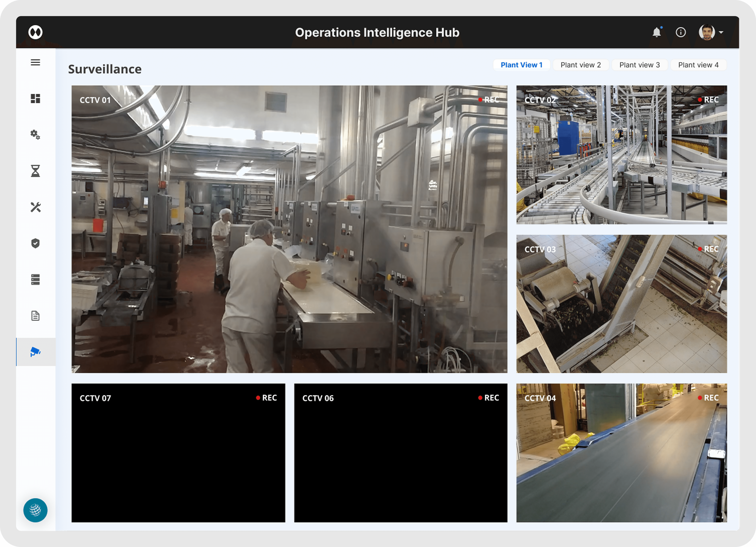
Task: Click the gears settings sidebar icon
Action: 35,135
